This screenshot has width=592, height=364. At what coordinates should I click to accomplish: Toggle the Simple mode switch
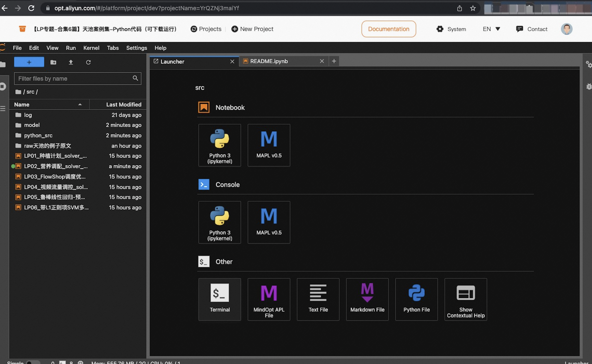pos(33,362)
